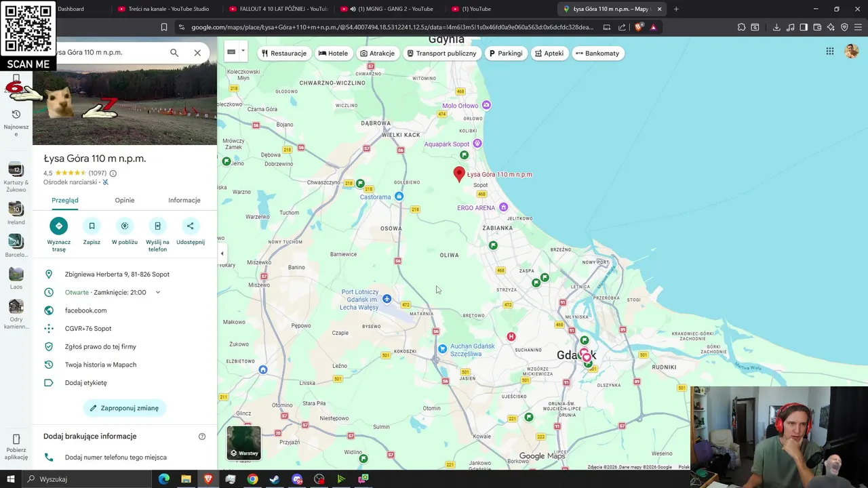Image resolution: width=868 pixels, height=488 pixels.
Task: Open the Brave Wallet icon
Action: [x=817, y=27]
